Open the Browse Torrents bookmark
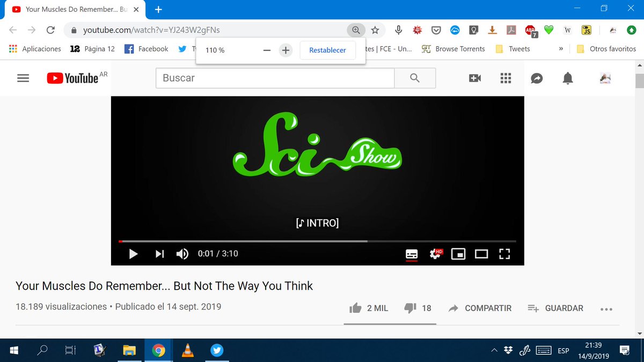Viewport: 644px width, 362px height. coord(453,49)
